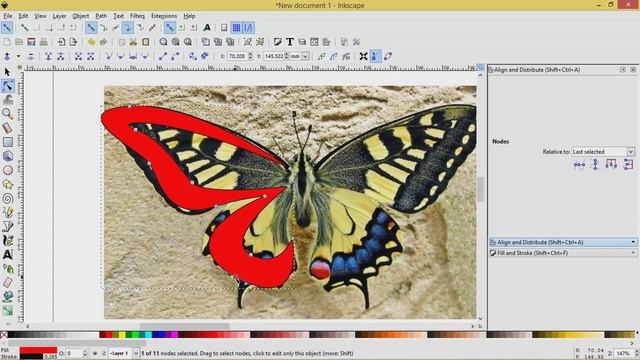Select the Tweak objects tool

click(7, 100)
